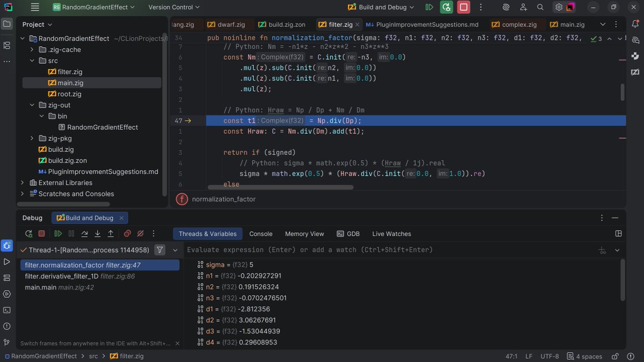Open the Project view mode dropdown

coord(38,25)
